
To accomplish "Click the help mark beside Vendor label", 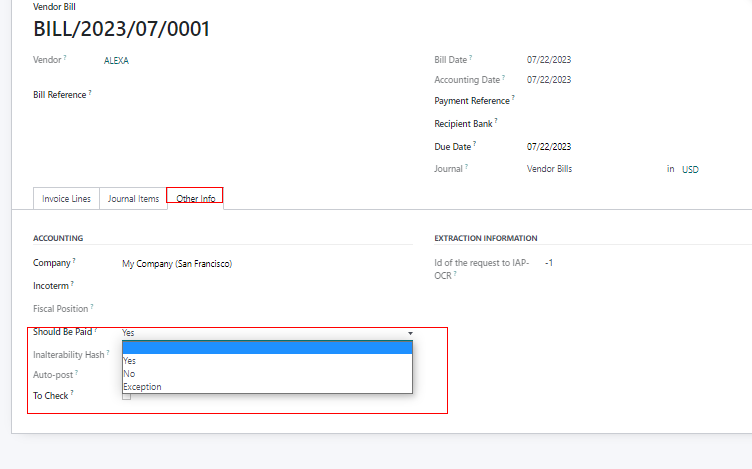I will 67,58.
